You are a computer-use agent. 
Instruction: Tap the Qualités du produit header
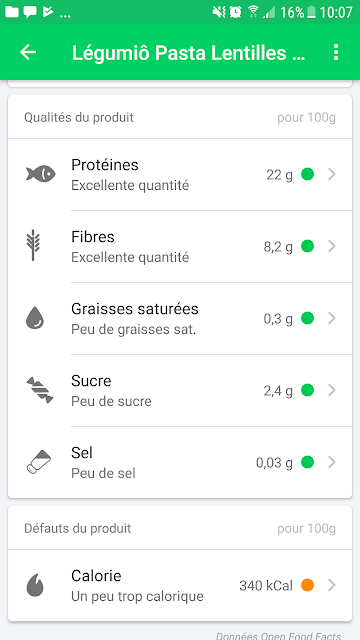(x=79, y=118)
